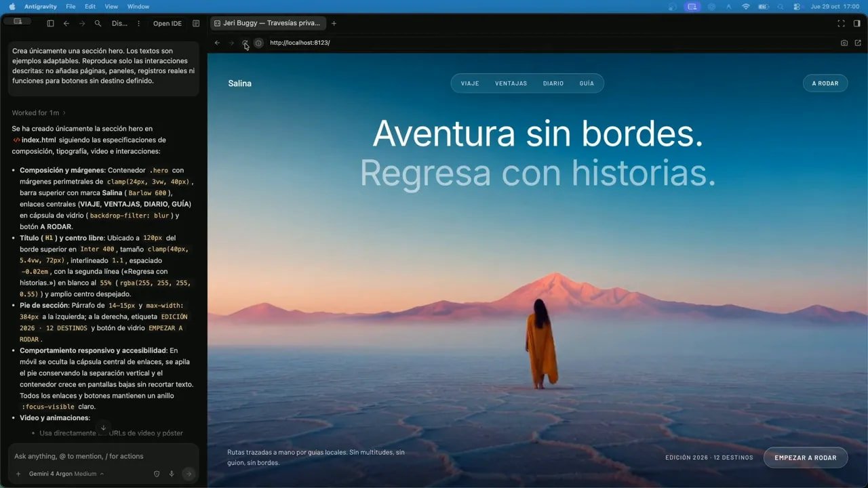
Task: Click the Wi-Fi status icon
Action: 746,6
